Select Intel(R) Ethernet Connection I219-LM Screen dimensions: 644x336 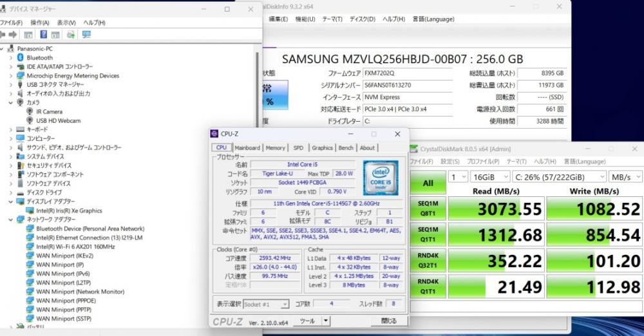(89, 238)
